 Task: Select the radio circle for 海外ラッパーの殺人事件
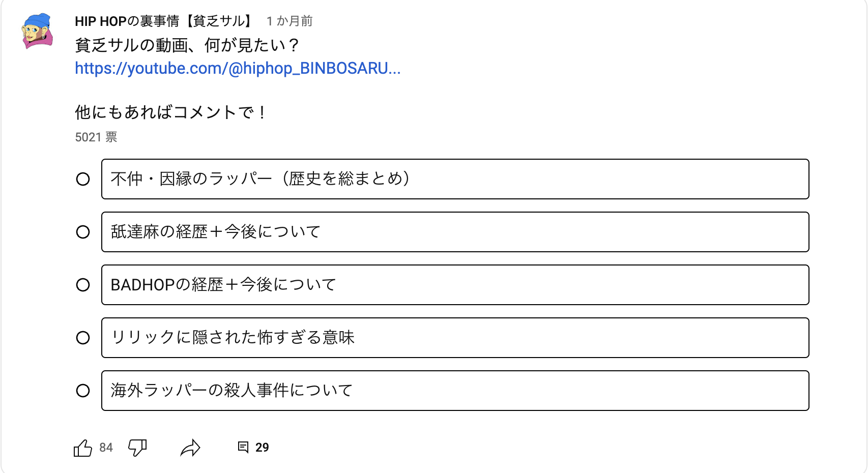pyautogui.click(x=83, y=391)
